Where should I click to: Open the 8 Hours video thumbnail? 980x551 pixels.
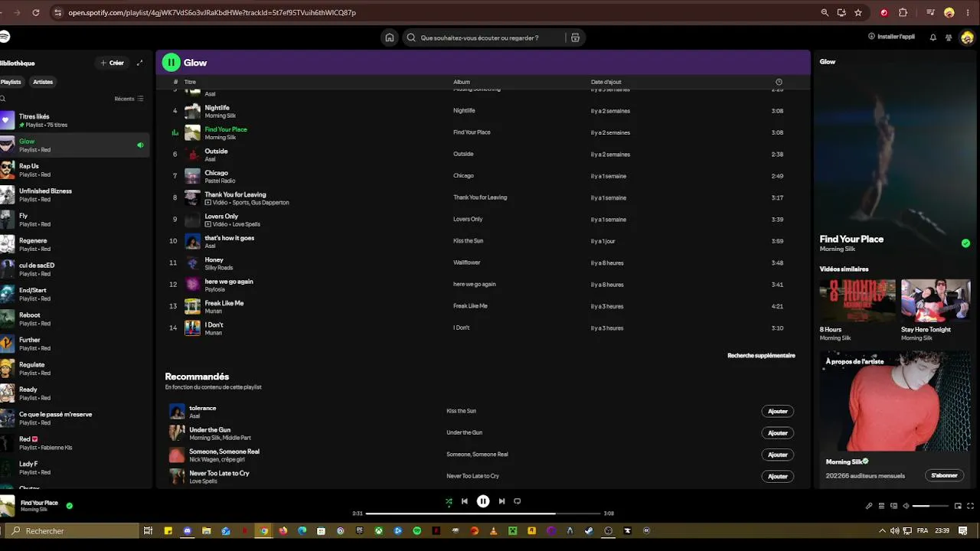(857, 301)
